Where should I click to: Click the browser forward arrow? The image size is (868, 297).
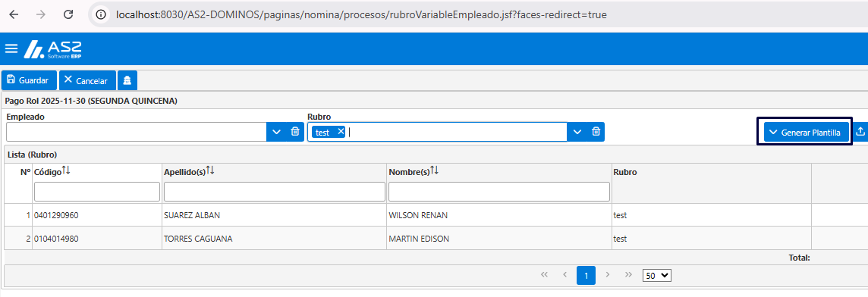(x=41, y=15)
